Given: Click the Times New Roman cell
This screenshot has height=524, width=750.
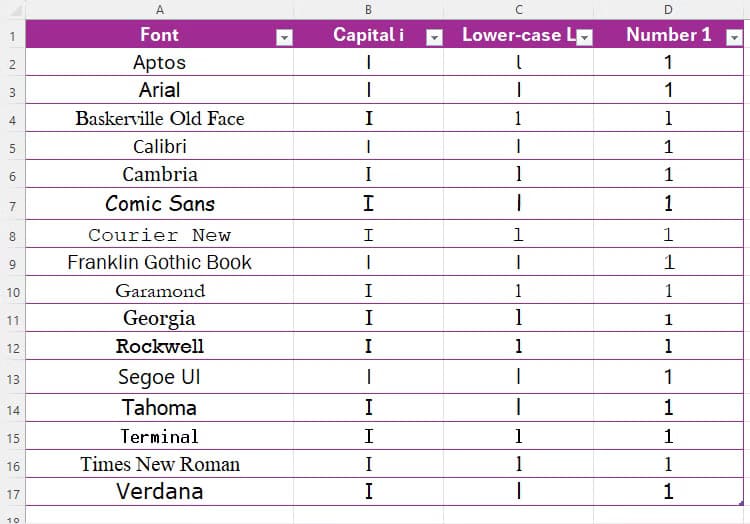Looking at the screenshot, I should point(159,464).
